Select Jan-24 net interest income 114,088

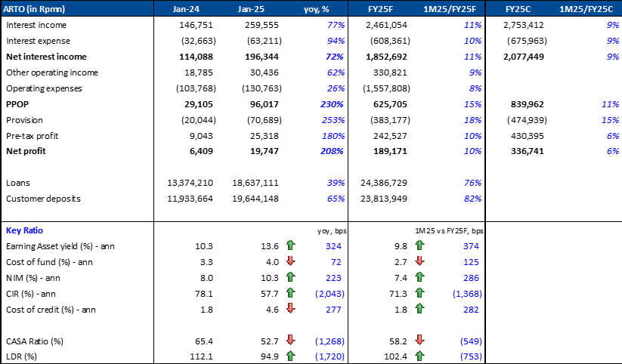coord(196,57)
